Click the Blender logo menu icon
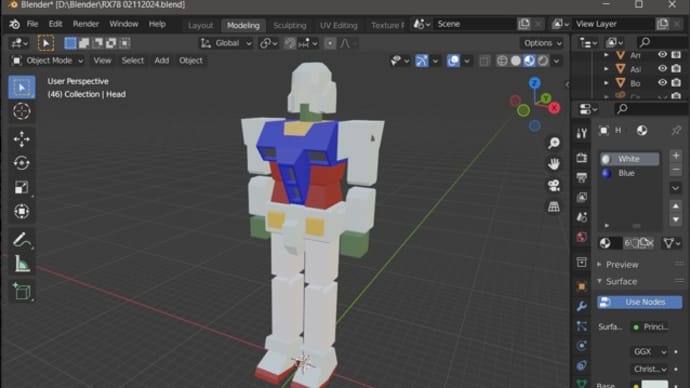Image resolution: width=690 pixels, height=388 pixels. pyautogui.click(x=14, y=24)
